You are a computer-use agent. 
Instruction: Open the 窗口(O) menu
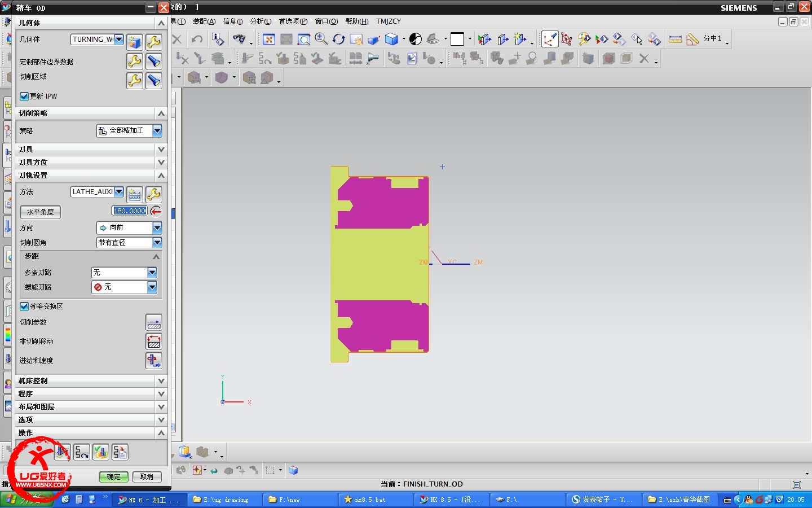326,21
